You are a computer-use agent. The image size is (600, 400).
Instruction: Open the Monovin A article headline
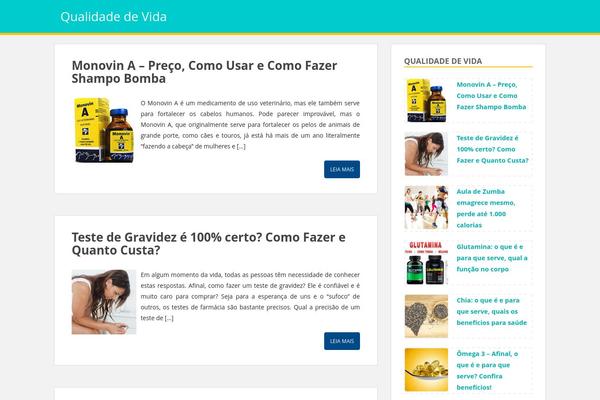pos(204,72)
